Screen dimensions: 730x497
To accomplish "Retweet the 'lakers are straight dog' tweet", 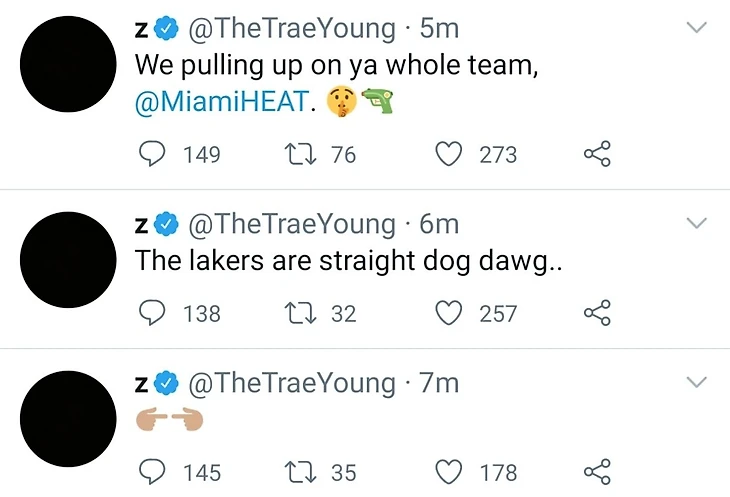I will [299, 313].
